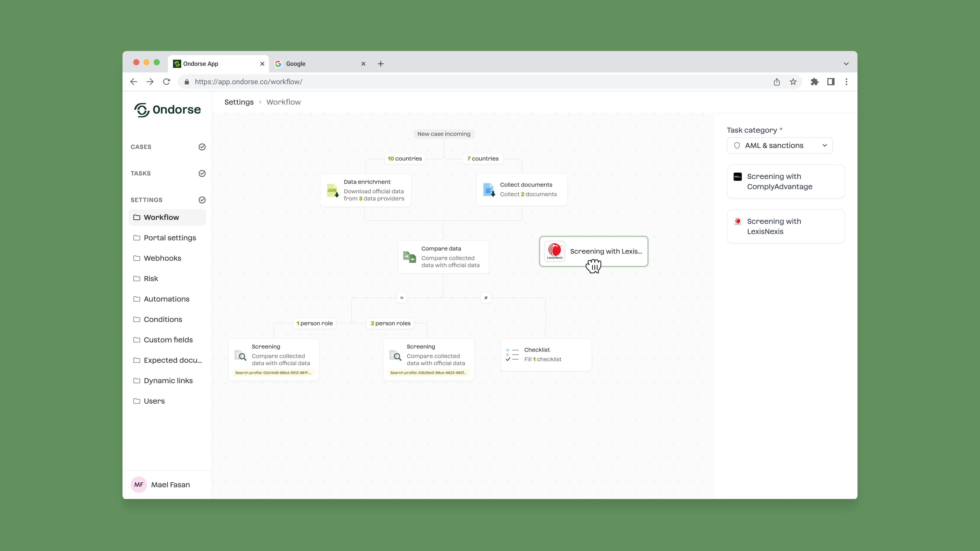Select the Checklist node

click(x=546, y=354)
